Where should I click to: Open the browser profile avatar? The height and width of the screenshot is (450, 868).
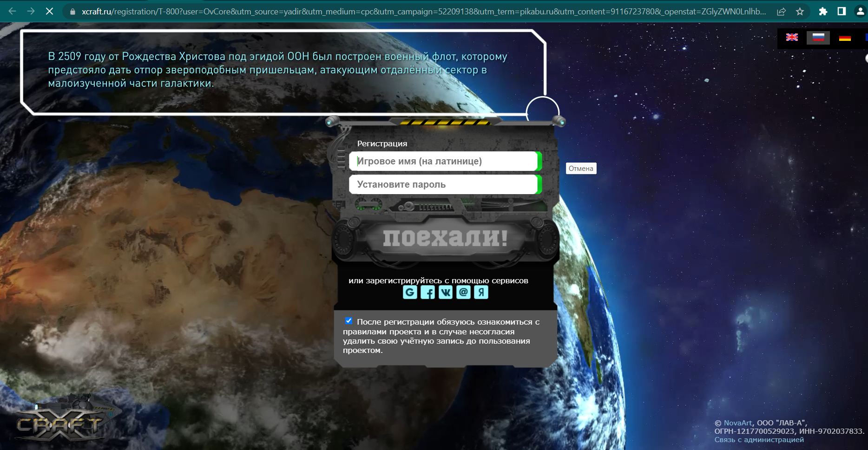point(861,12)
